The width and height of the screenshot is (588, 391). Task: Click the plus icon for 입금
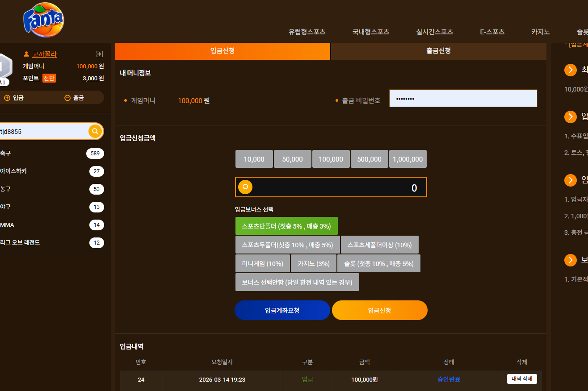tap(7, 98)
